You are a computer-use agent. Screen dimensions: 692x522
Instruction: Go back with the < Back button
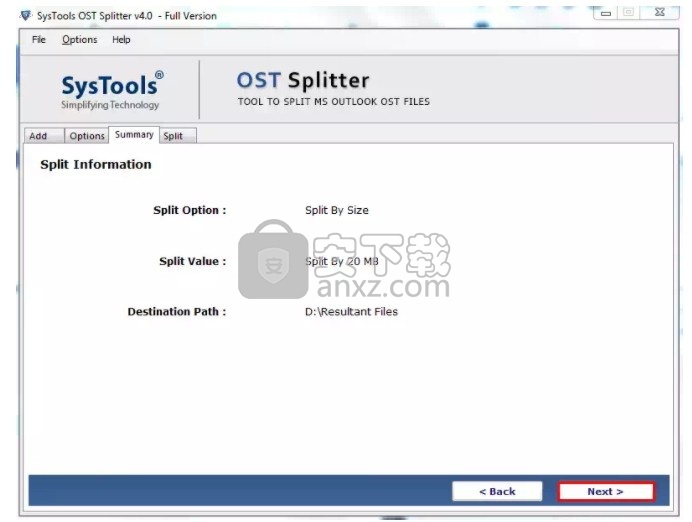point(497,491)
